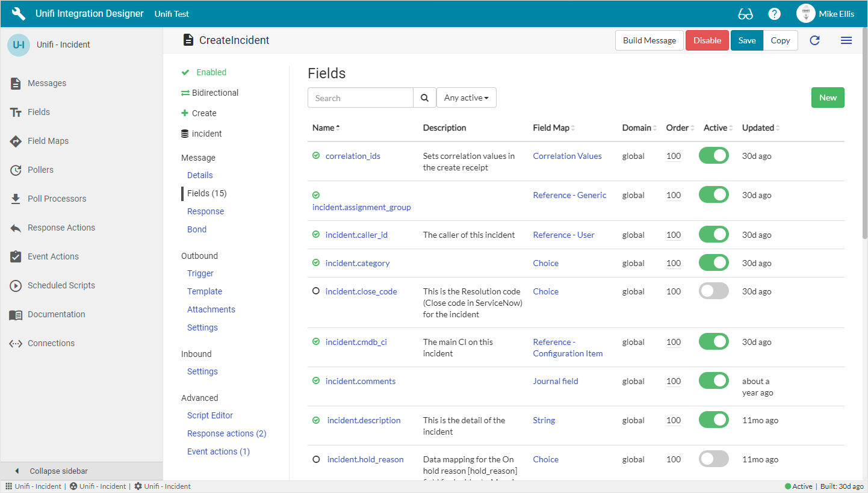Viewport: 868px width, 493px height.
Task: Select Script Editor under Advanced
Action: coord(209,415)
